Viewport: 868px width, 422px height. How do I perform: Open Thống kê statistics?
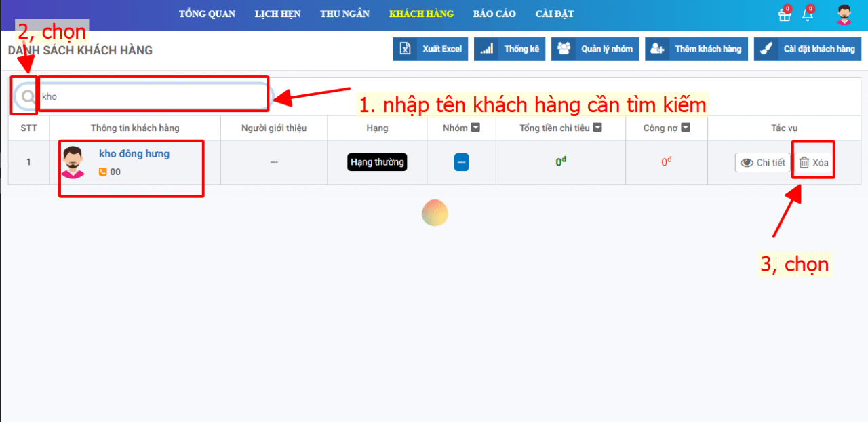pos(509,49)
